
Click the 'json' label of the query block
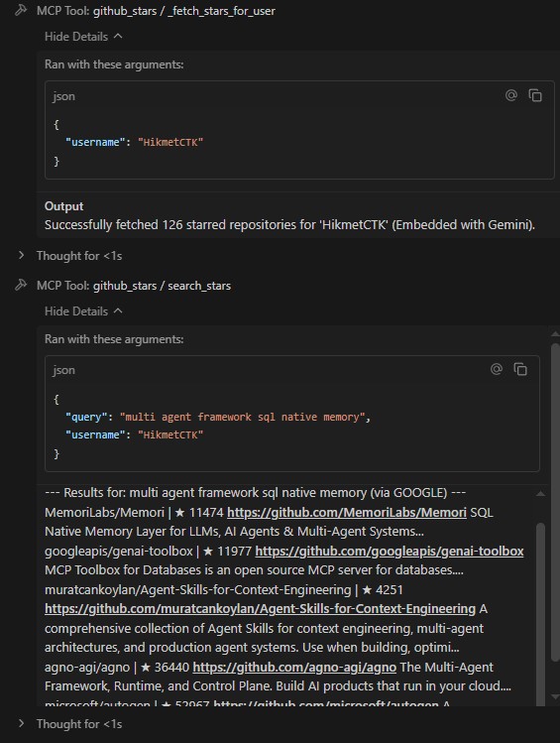coord(63,370)
